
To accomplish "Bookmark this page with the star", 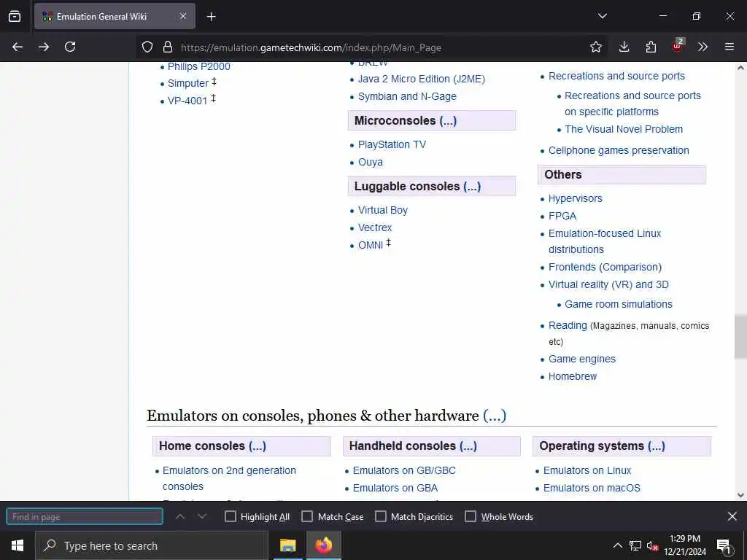I will (595, 47).
